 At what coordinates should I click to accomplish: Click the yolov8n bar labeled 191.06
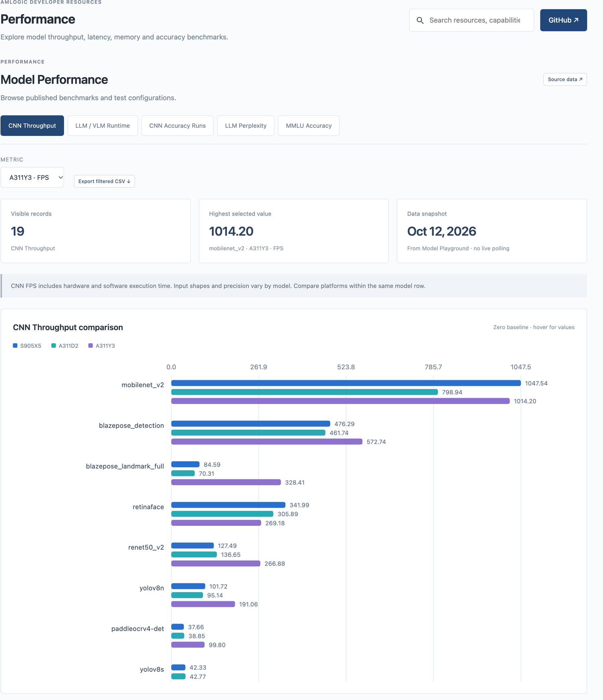click(203, 604)
